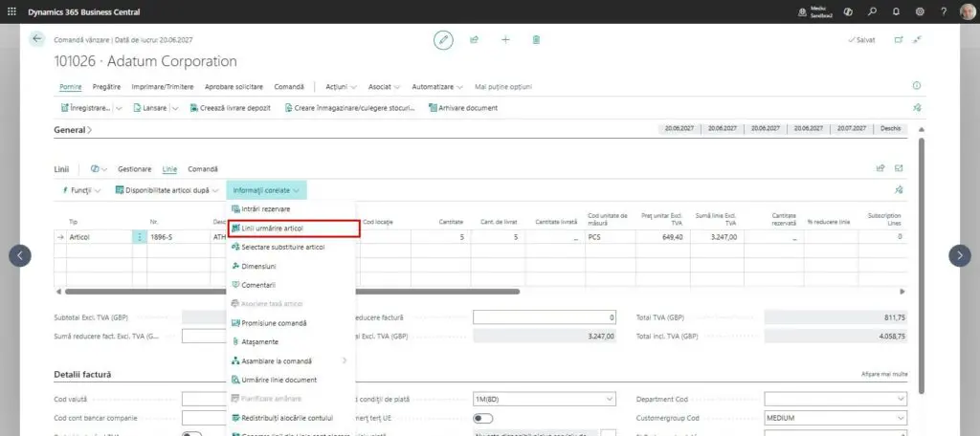Select Comentarii menu item
This screenshot has height=436, width=980.
(x=290, y=285)
